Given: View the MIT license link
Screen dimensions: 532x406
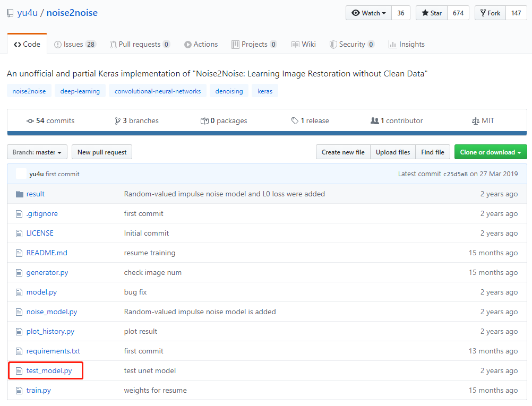Looking at the screenshot, I should coord(483,121).
